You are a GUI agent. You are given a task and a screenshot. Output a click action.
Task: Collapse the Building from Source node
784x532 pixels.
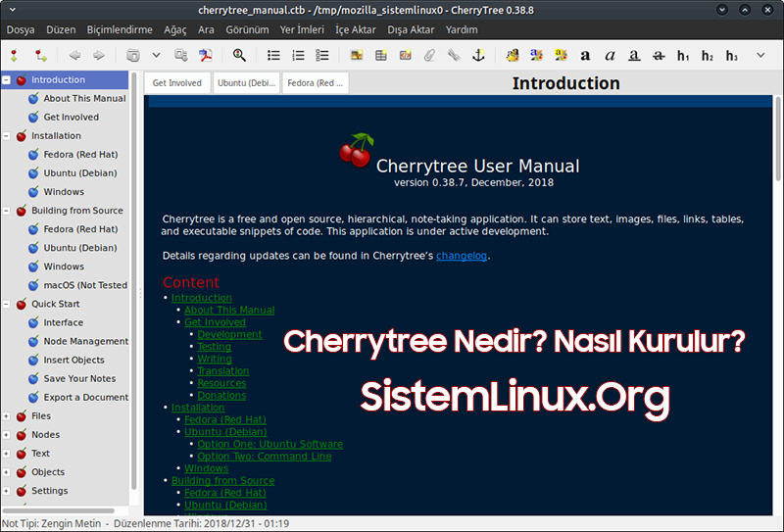7,211
